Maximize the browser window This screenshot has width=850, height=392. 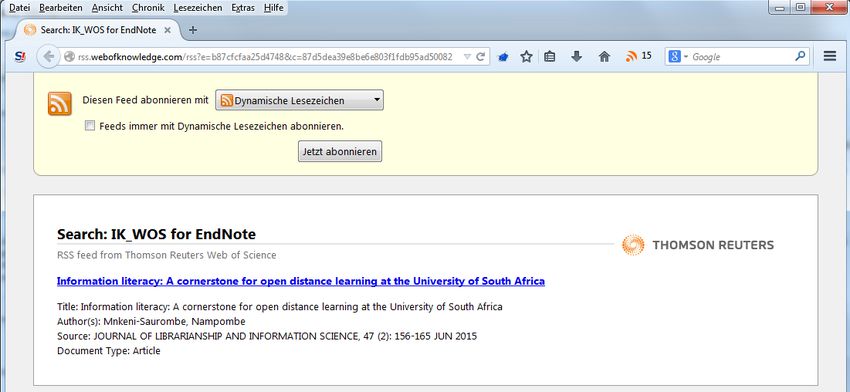tap(801, 7)
